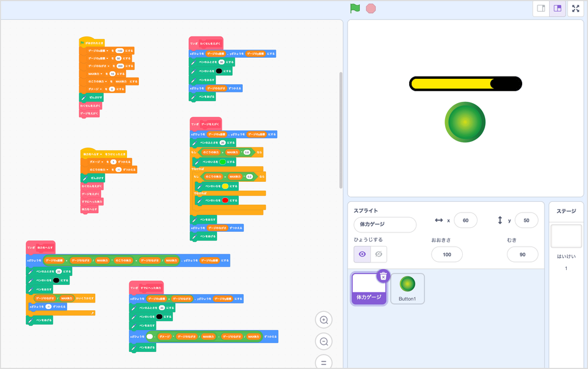Click the sprite direction field showing 90
Image resolution: width=588 pixels, height=369 pixels.
[522, 254]
